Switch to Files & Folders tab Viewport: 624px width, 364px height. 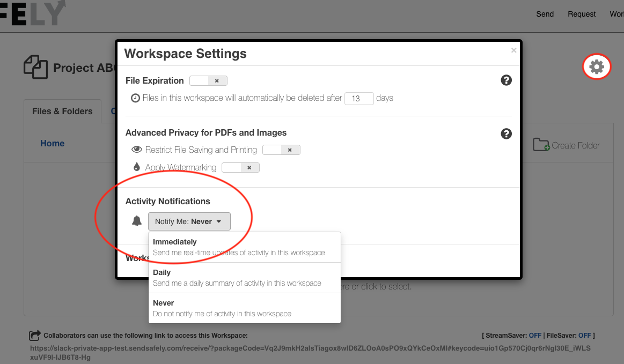[x=62, y=112]
